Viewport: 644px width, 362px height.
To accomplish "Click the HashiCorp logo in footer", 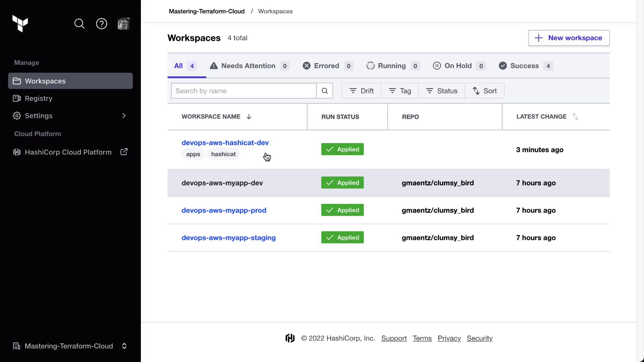I will pos(290,338).
